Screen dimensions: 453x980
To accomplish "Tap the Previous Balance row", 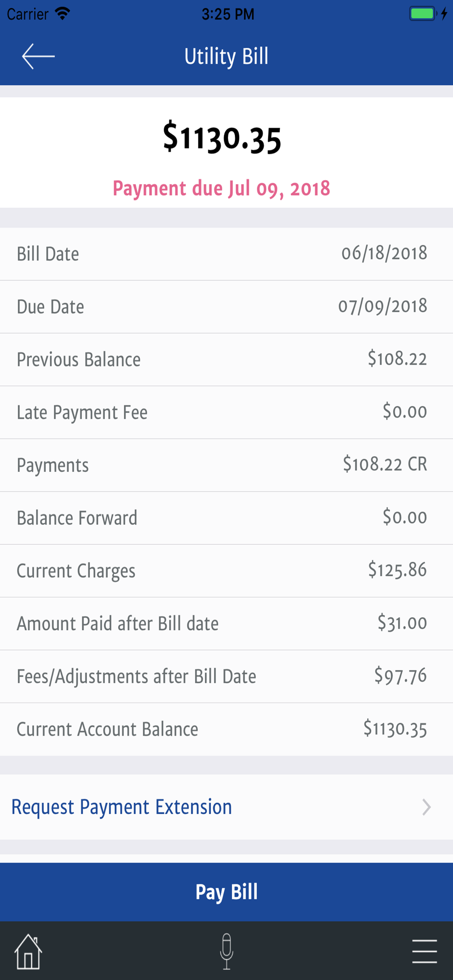I will point(226,360).
